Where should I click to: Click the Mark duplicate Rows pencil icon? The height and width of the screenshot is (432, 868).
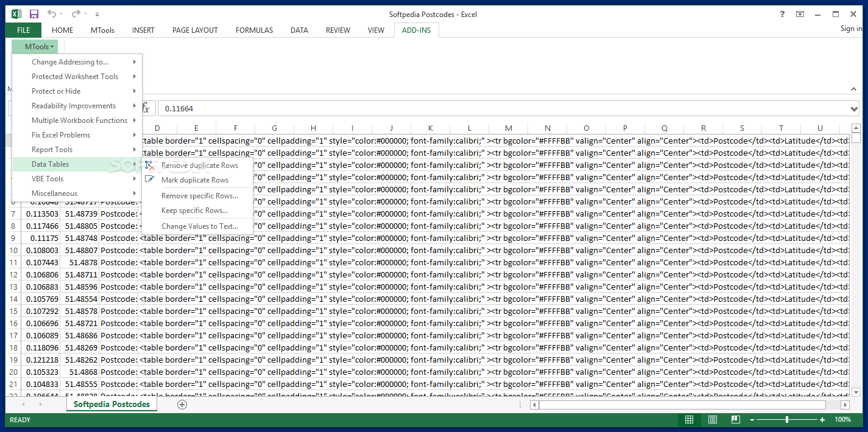(x=150, y=179)
